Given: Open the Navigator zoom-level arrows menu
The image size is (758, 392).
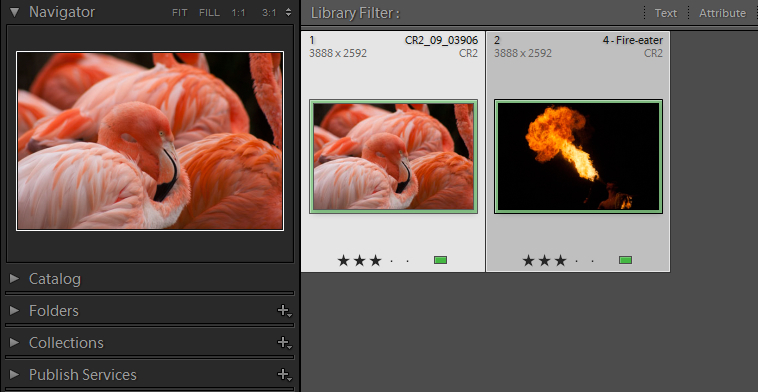Looking at the screenshot, I should point(288,13).
